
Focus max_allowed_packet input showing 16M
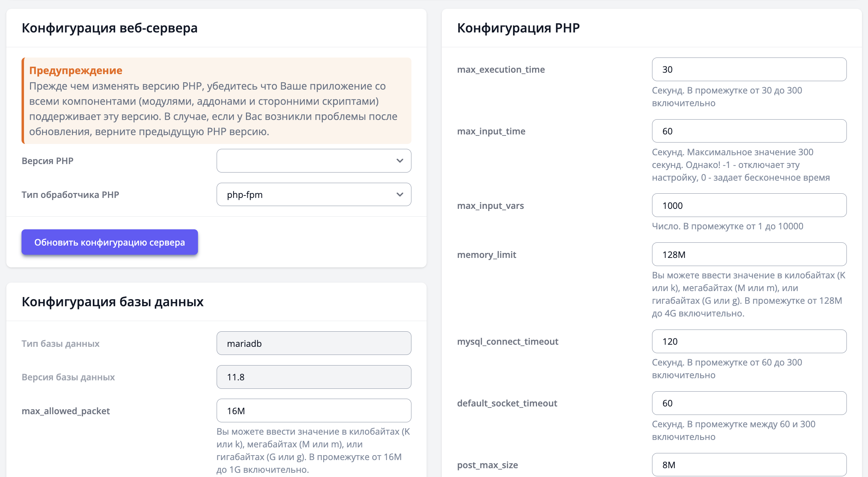tap(313, 411)
